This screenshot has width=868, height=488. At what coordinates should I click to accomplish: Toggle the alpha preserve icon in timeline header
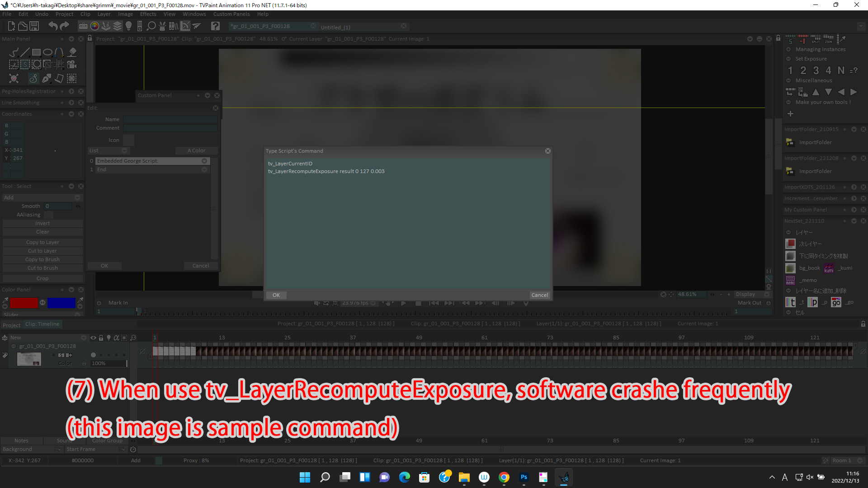click(116, 338)
